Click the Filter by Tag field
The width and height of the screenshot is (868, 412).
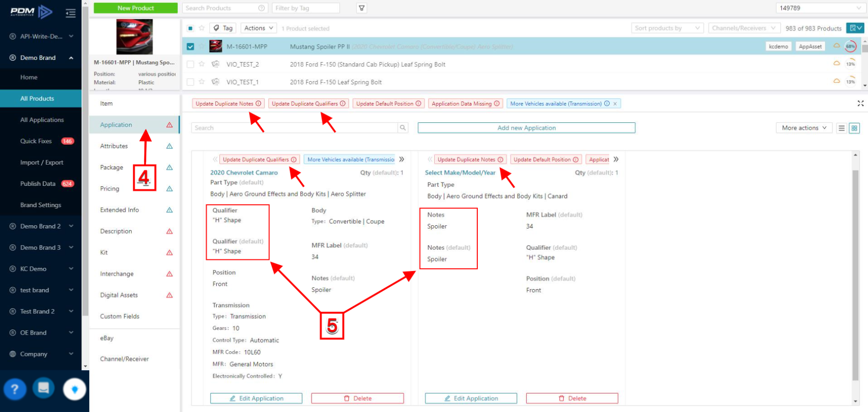point(306,8)
